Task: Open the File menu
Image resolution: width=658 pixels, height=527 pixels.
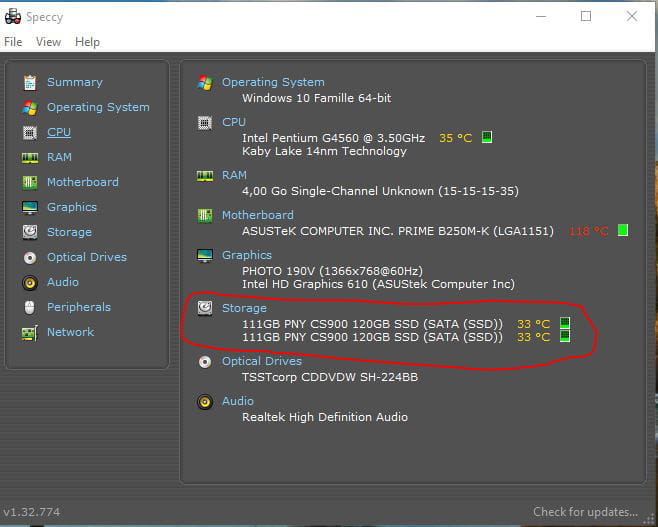Action: click(13, 42)
